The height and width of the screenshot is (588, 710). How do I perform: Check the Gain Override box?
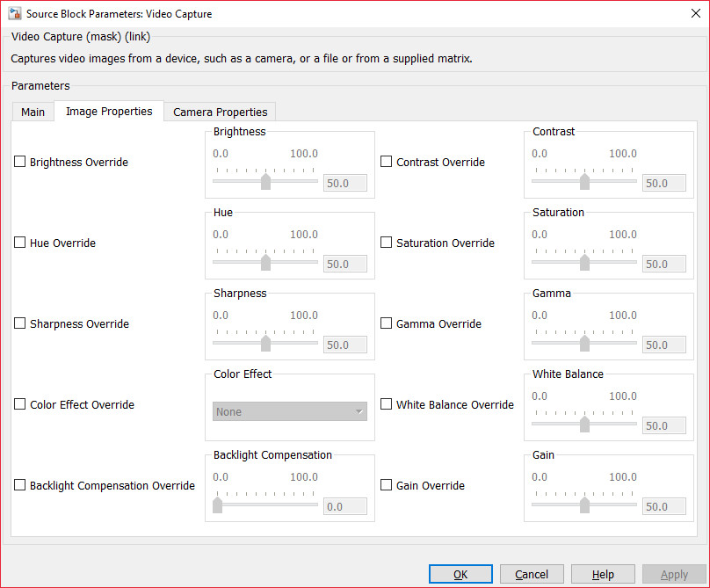(387, 485)
